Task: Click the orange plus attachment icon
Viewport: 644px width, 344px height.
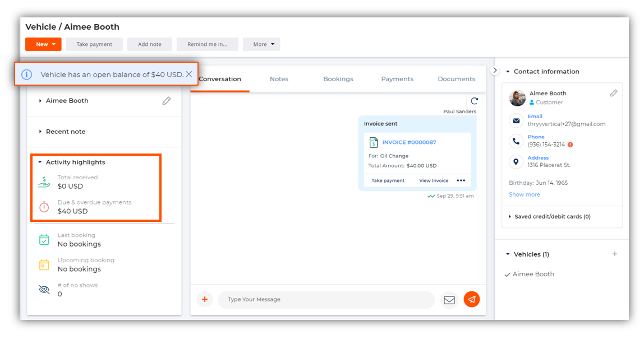Action: pos(205,300)
